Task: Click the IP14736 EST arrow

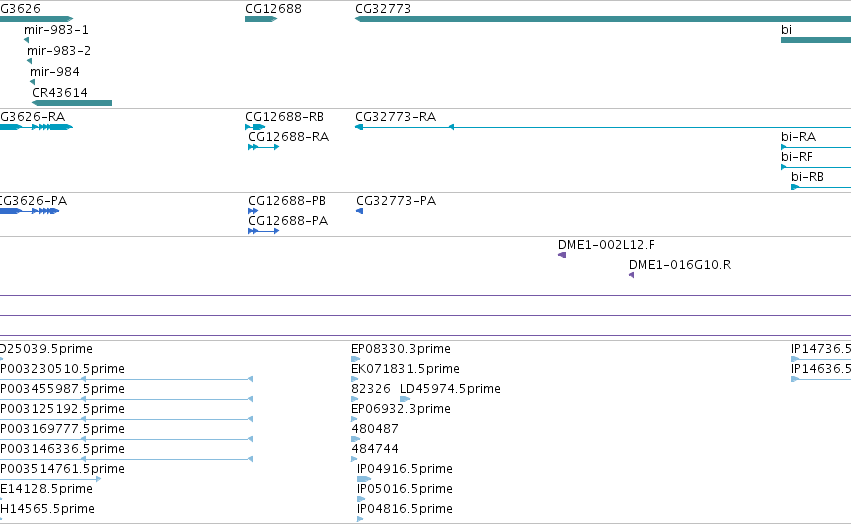Action: click(821, 359)
